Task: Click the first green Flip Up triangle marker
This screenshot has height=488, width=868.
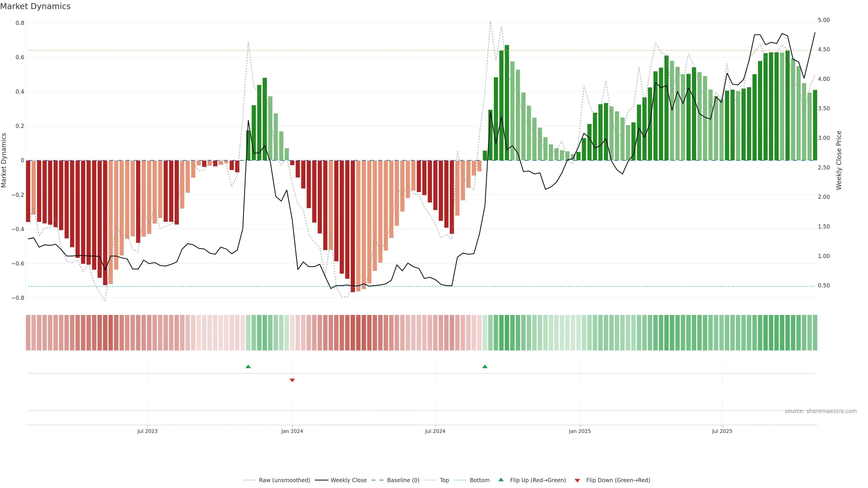Action: point(248,366)
